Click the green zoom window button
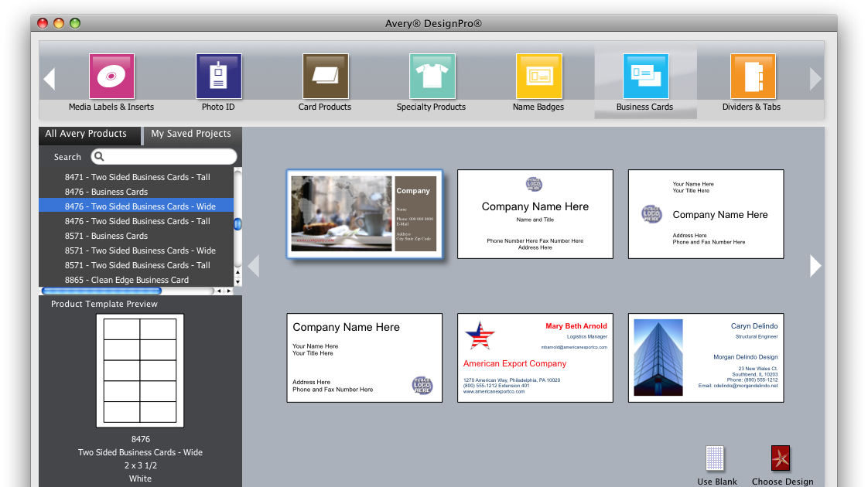 [x=75, y=23]
